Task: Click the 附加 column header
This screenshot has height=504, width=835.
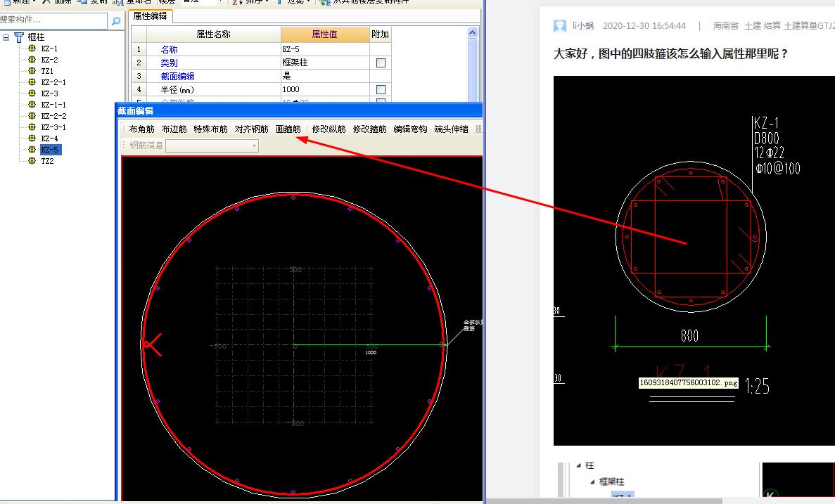Action: [381, 34]
